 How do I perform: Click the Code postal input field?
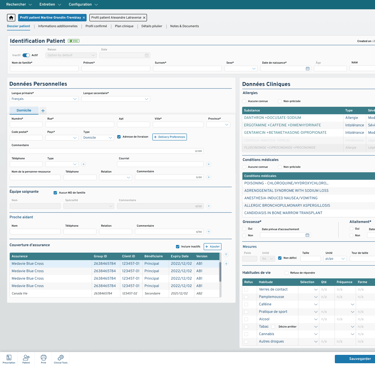point(26,138)
